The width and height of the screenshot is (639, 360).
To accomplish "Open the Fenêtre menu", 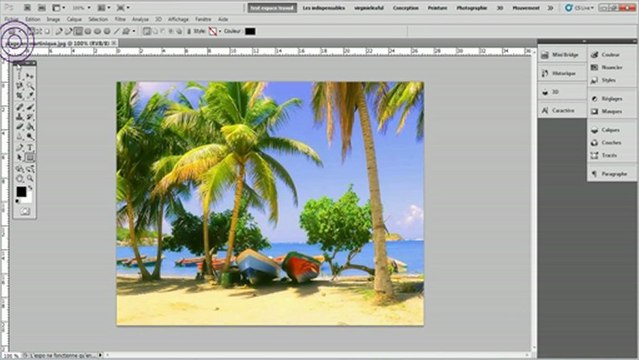I will (203, 19).
